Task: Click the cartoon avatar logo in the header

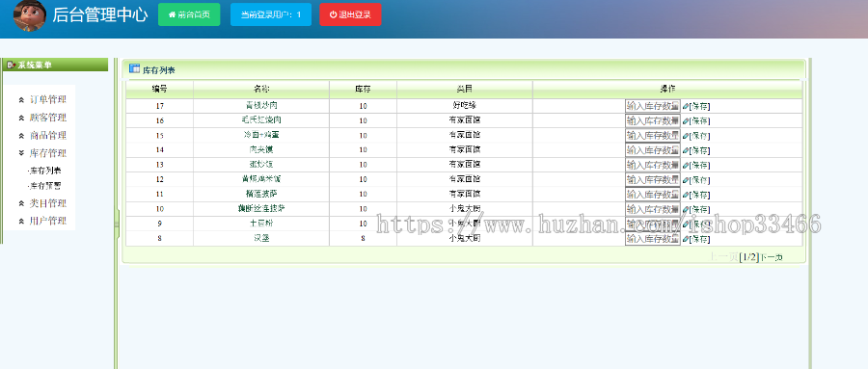Action: 29,15
